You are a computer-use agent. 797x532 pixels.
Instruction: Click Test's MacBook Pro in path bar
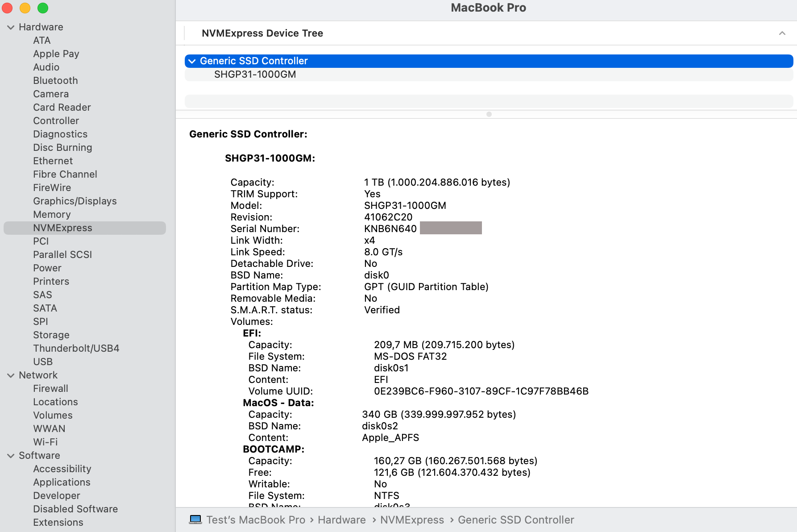[x=256, y=520]
